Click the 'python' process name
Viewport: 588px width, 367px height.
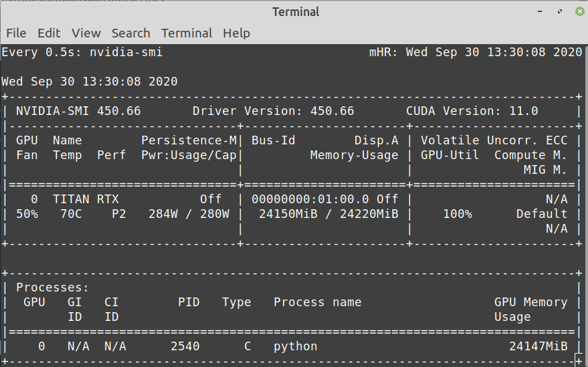coord(295,346)
